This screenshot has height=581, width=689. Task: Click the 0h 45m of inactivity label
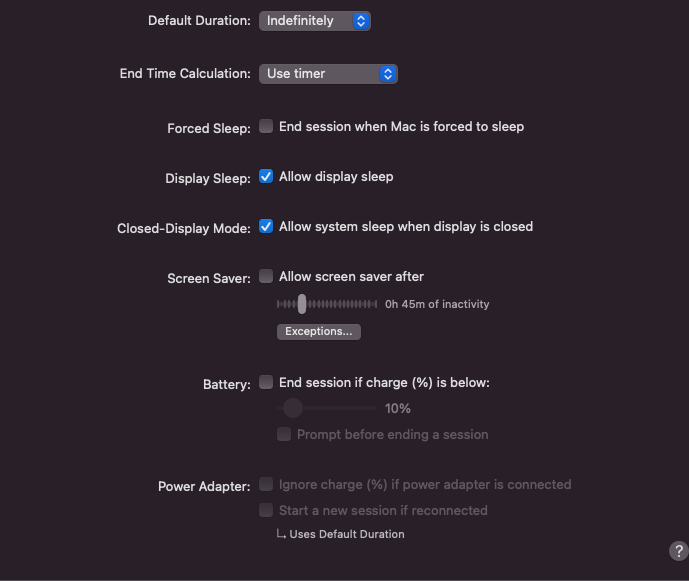437,304
